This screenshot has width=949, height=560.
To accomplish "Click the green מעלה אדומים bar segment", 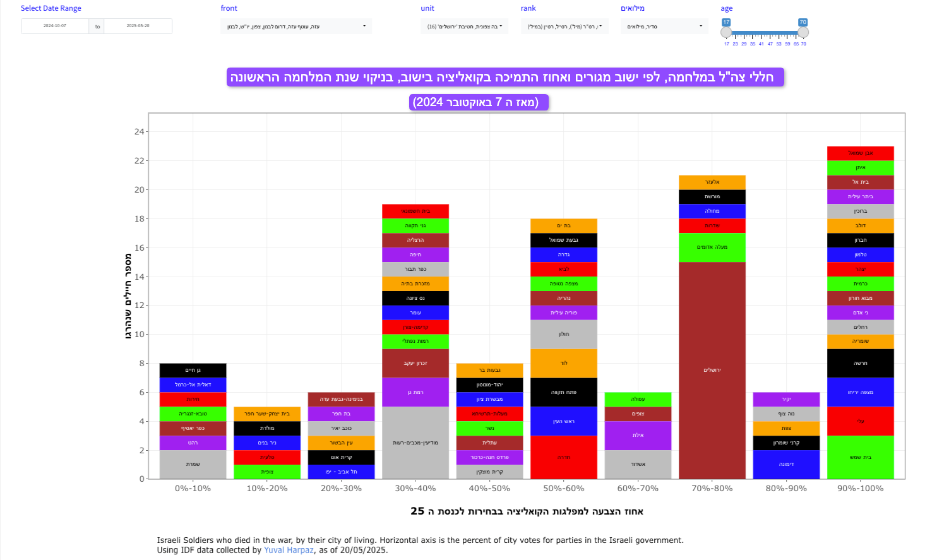I will click(x=712, y=247).
